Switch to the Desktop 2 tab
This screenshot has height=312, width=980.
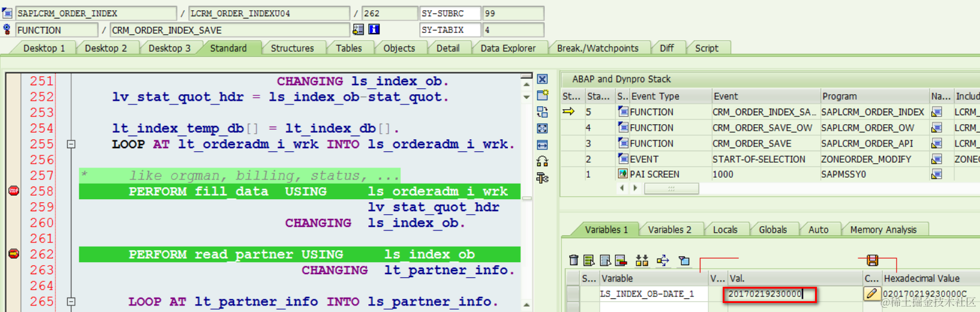pyautogui.click(x=106, y=48)
